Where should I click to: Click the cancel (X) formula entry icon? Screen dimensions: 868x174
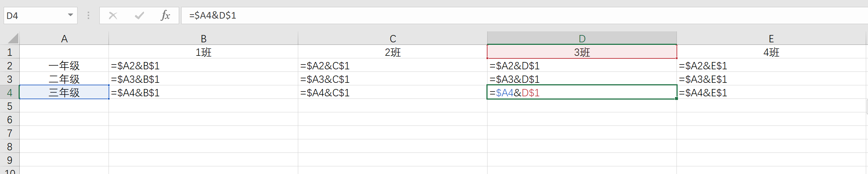tap(113, 16)
